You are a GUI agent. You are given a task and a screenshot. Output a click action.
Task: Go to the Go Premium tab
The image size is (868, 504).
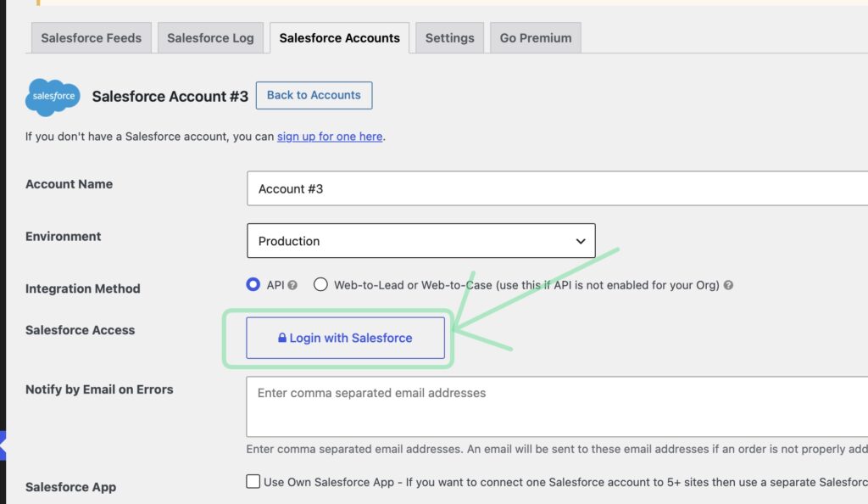[x=536, y=37]
